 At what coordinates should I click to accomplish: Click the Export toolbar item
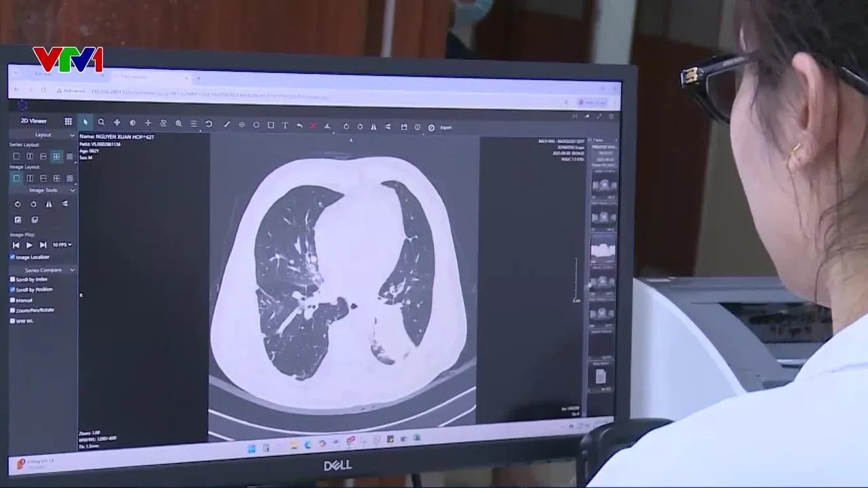tap(446, 127)
